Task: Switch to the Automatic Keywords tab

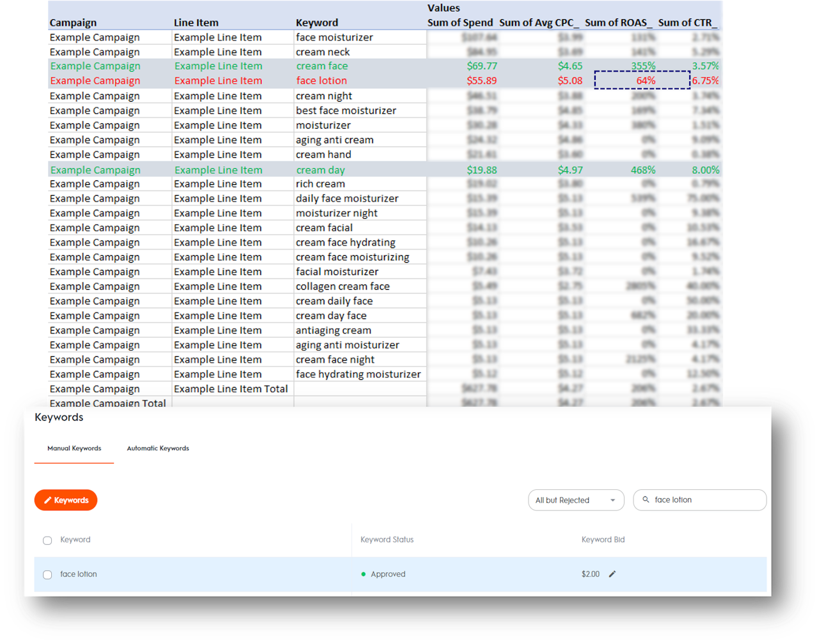Action: pos(158,448)
